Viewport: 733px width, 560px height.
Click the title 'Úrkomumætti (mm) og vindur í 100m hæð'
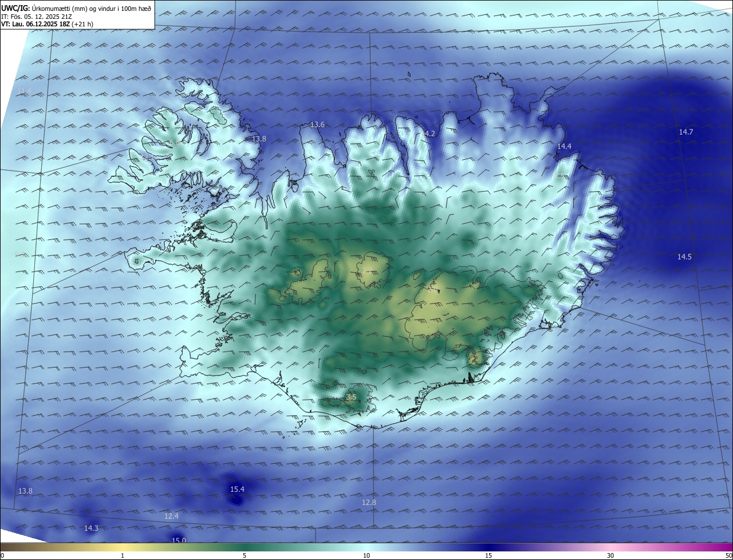(92, 8)
